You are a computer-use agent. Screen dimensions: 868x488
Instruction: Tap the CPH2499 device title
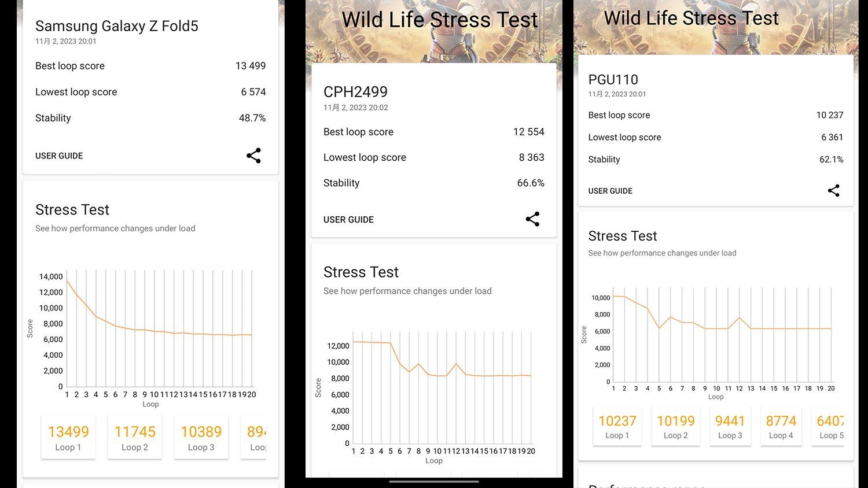point(355,92)
